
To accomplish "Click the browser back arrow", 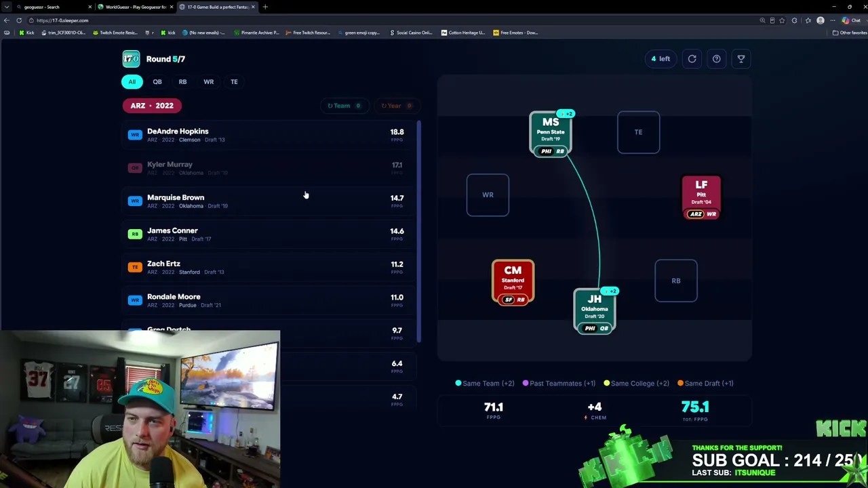I will (x=7, y=20).
